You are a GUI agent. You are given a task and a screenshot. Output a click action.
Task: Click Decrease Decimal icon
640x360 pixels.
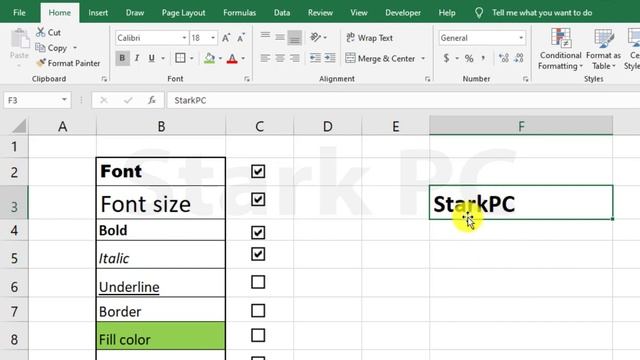[519, 58]
